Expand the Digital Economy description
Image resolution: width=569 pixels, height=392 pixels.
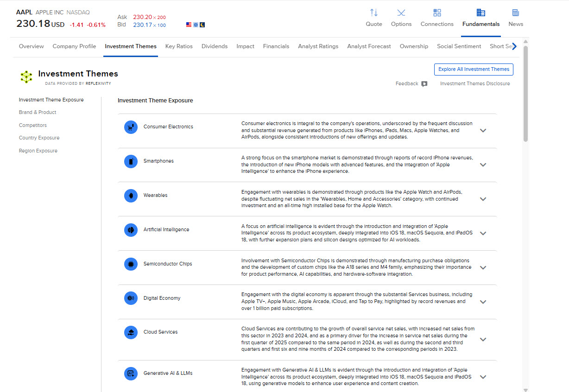(x=483, y=302)
